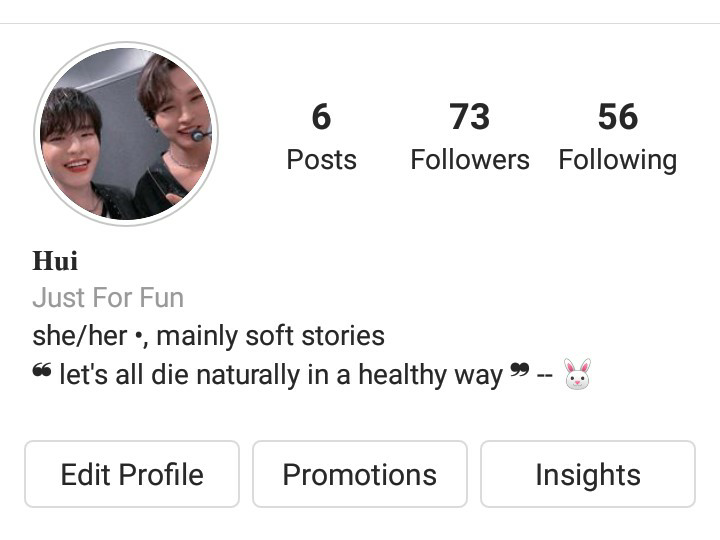Click the closing quotation mark symbol
720x540 pixels.
[520, 370]
